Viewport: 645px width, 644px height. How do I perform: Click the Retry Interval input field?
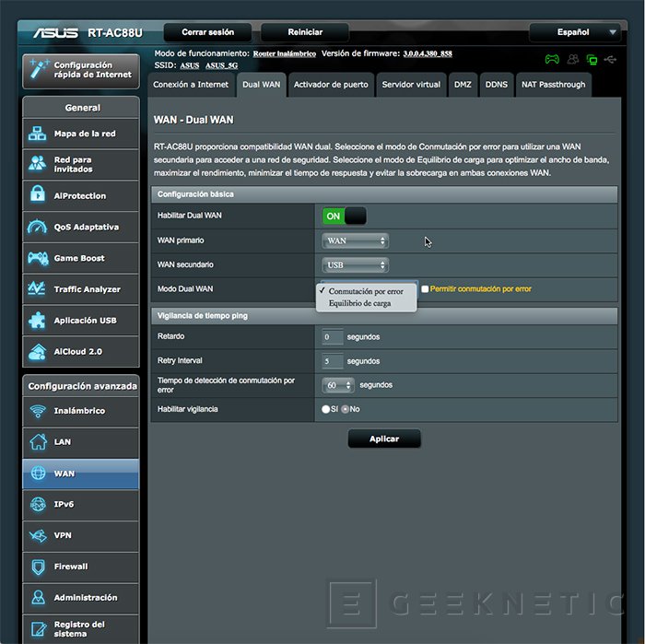click(333, 361)
